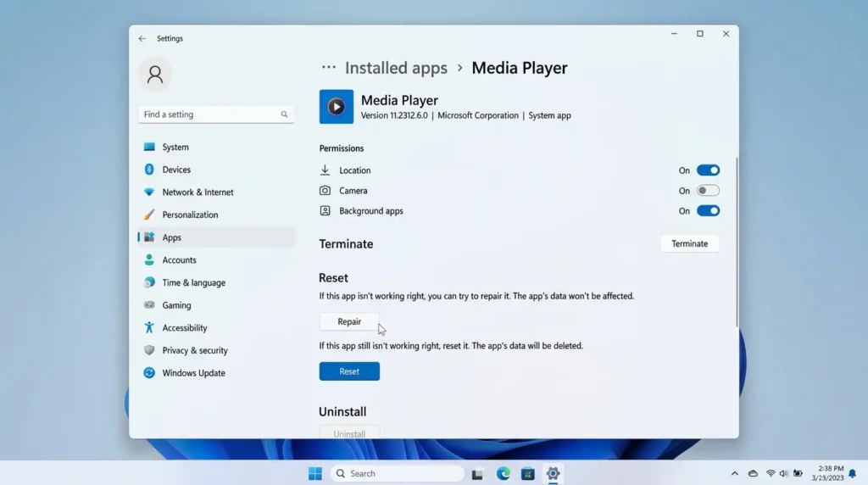Click the blue Reset button
868x485 pixels.
click(x=349, y=371)
